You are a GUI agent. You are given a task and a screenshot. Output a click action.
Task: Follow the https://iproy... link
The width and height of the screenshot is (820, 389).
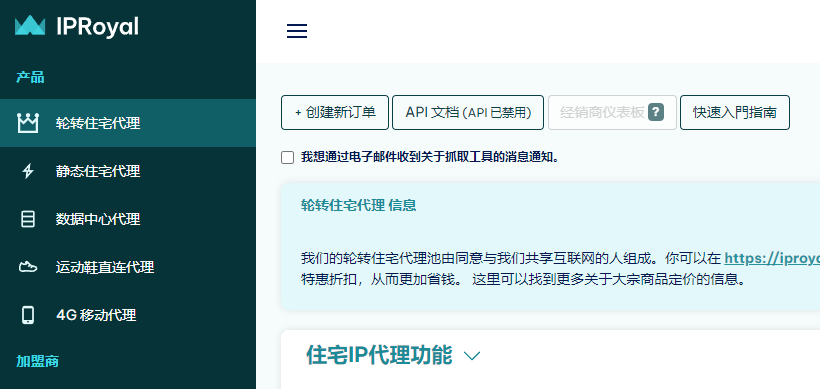coord(772,258)
